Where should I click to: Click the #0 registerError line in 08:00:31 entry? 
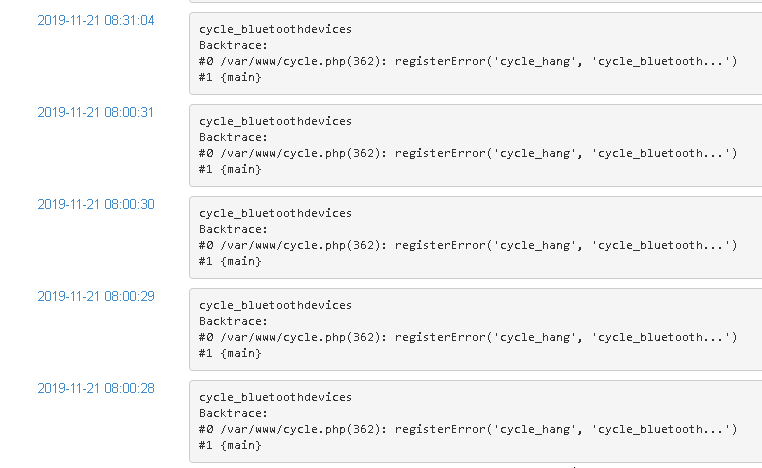[467, 154]
